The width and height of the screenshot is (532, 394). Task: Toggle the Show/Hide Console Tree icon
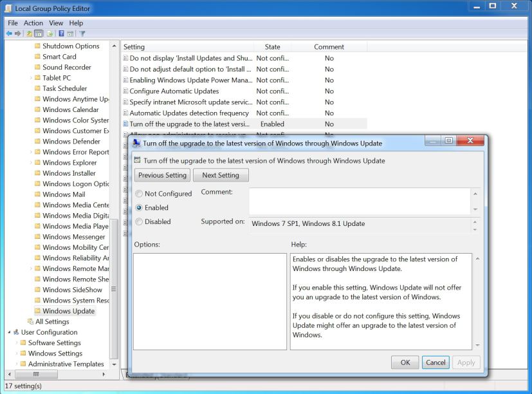click(x=39, y=33)
